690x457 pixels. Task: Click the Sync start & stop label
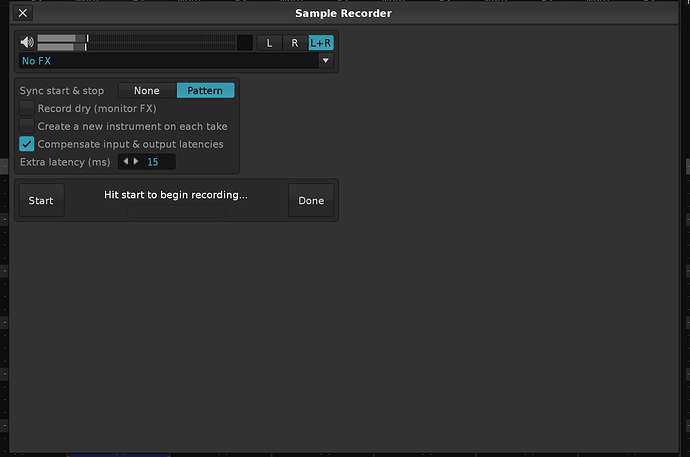tap(62, 91)
